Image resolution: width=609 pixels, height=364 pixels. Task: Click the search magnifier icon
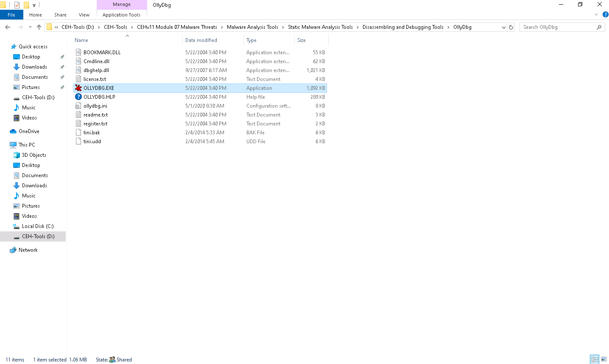(x=599, y=27)
